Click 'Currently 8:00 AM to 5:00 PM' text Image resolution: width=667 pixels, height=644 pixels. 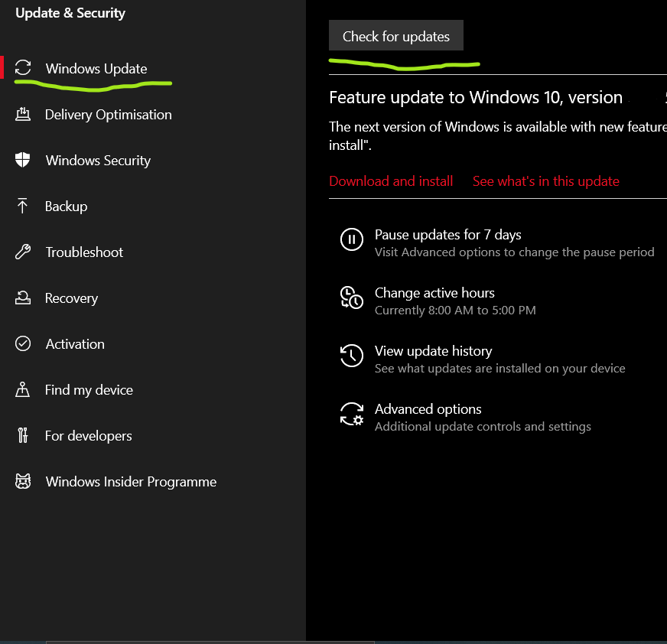point(455,310)
